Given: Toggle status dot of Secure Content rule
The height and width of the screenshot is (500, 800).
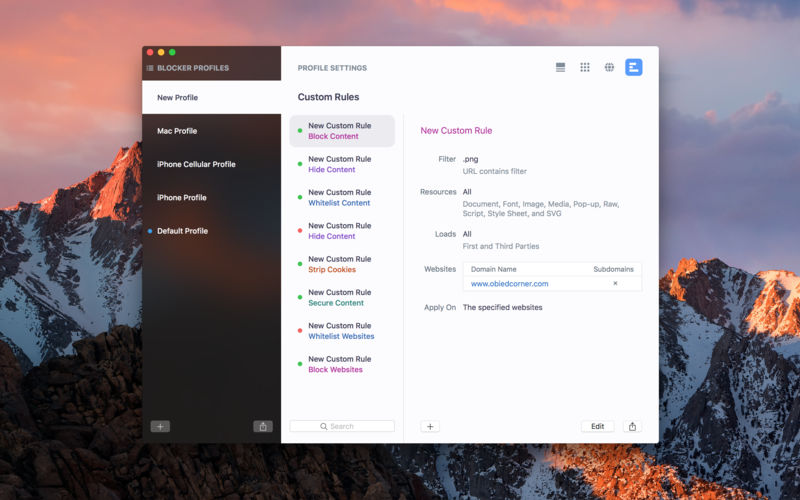Looking at the screenshot, I should pos(300,297).
